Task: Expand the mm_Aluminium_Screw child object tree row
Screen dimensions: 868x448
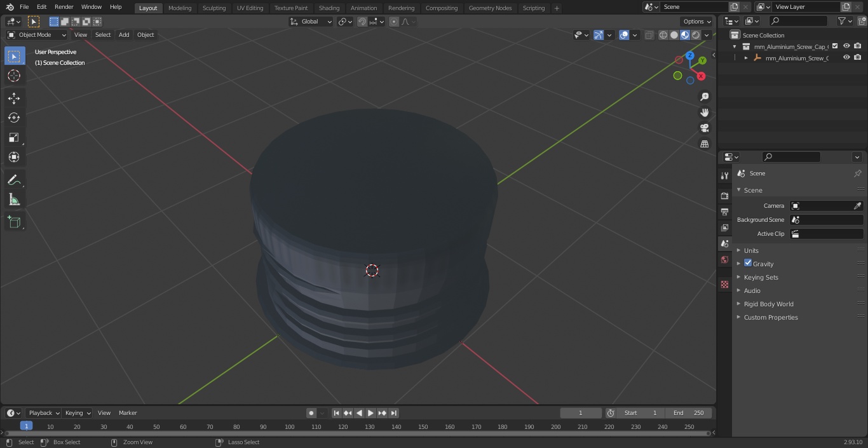Action: [x=746, y=58]
